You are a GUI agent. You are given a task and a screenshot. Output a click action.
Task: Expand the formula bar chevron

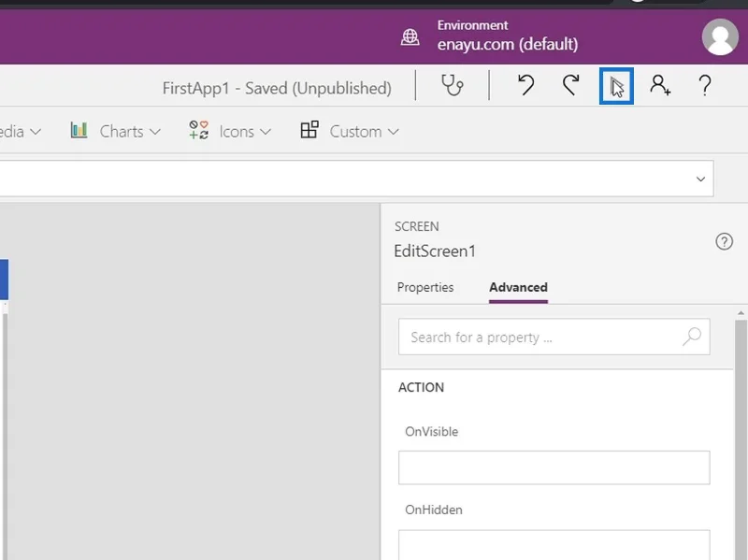[700, 179]
